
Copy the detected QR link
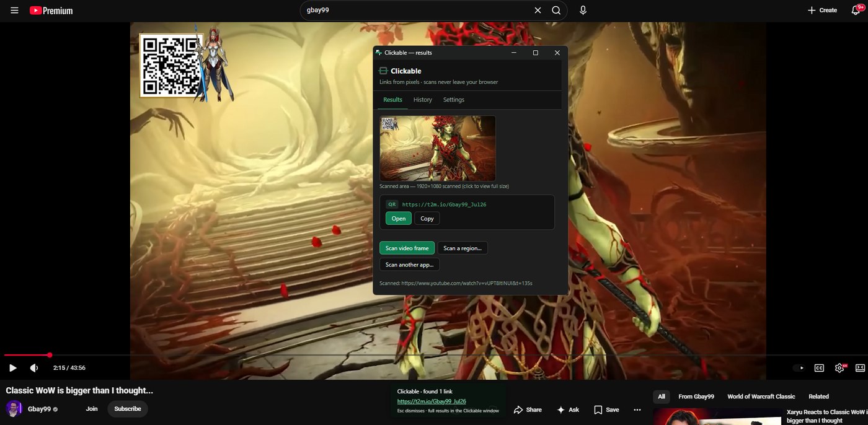pyautogui.click(x=427, y=218)
